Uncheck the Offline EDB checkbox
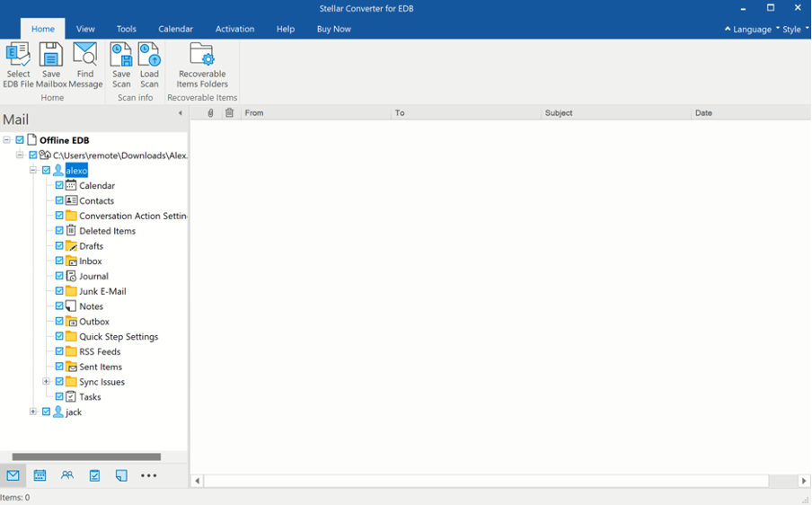 coord(20,140)
